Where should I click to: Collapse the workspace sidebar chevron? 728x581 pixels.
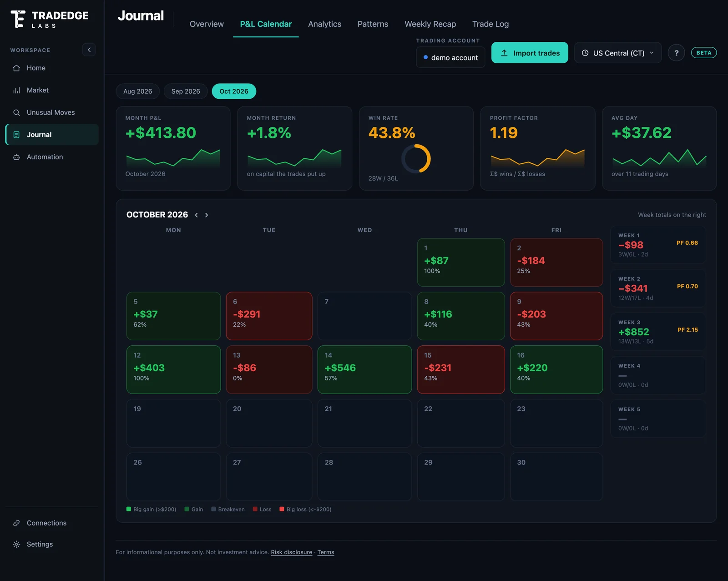(x=89, y=50)
